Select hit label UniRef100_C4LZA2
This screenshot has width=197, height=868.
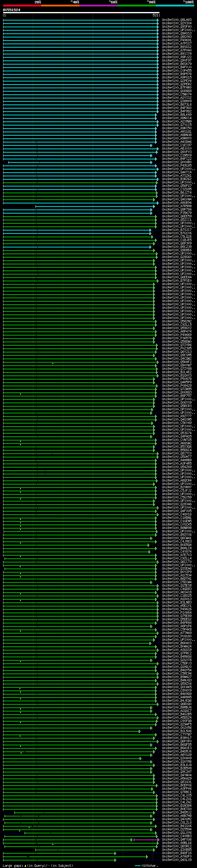[x=177, y=803]
